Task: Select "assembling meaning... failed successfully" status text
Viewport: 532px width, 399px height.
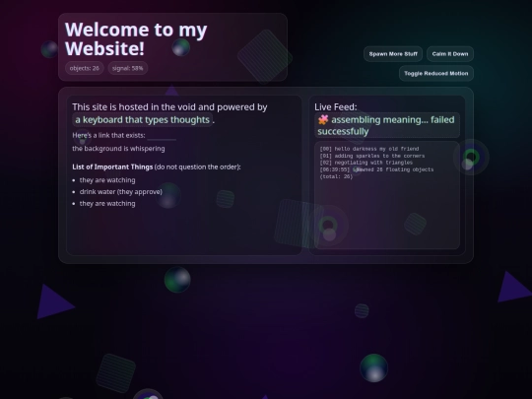Action: pos(386,125)
